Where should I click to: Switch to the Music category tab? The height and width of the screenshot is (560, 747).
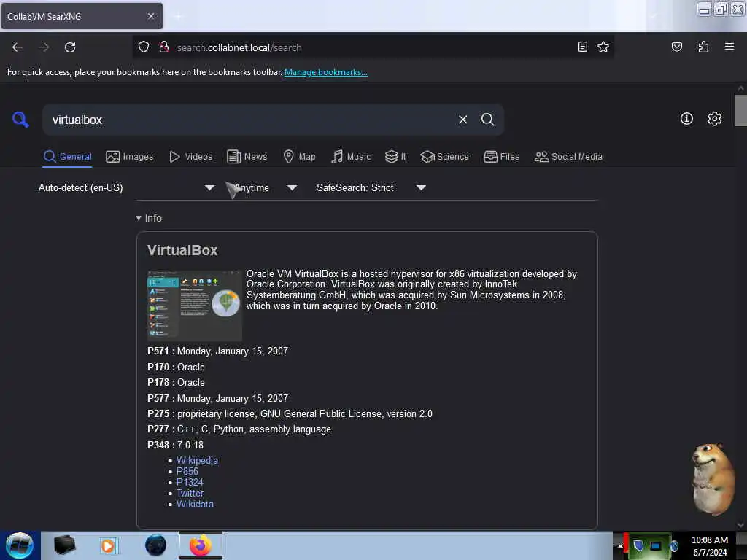click(x=351, y=157)
